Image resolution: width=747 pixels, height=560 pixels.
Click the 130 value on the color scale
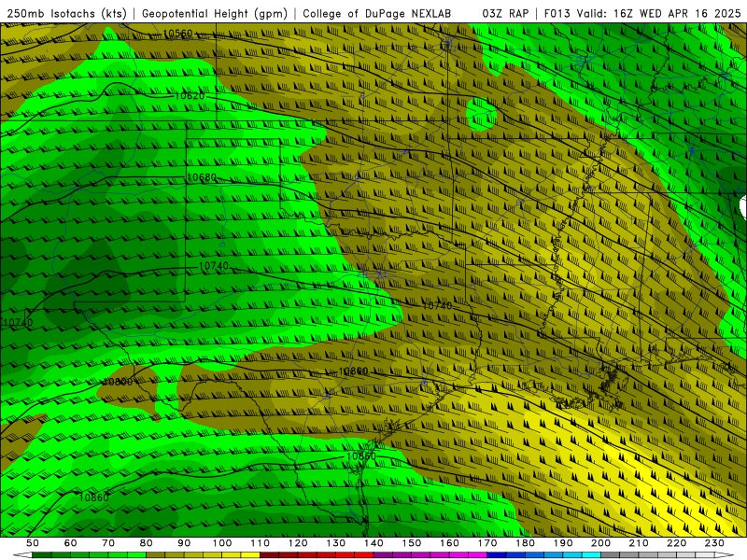(336, 543)
